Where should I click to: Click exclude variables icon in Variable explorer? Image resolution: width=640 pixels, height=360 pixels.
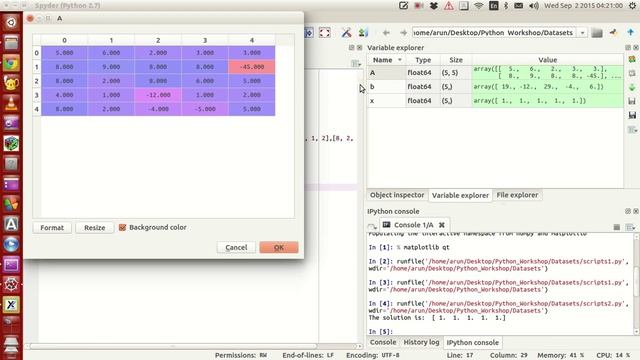tap(632, 73)
